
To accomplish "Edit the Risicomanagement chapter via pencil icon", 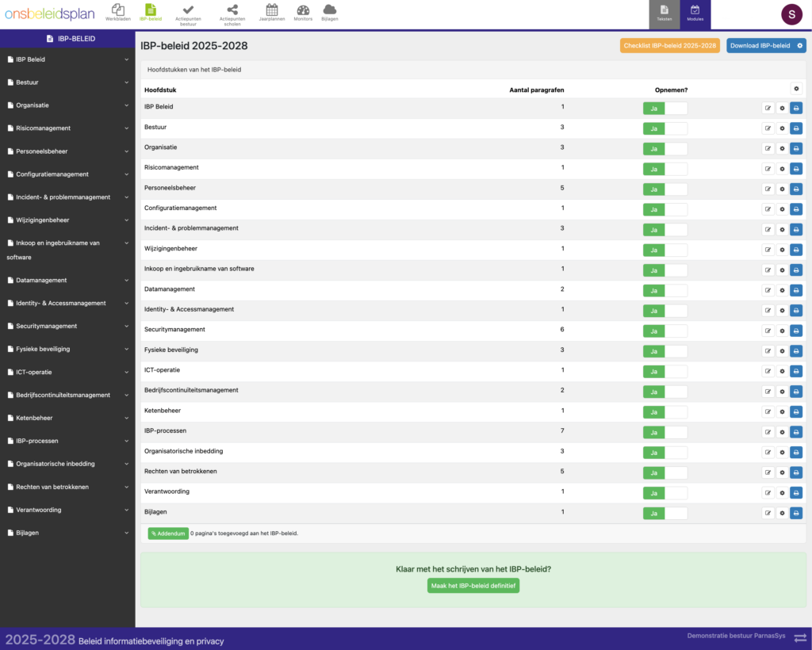I will click(x=768, y=168).
